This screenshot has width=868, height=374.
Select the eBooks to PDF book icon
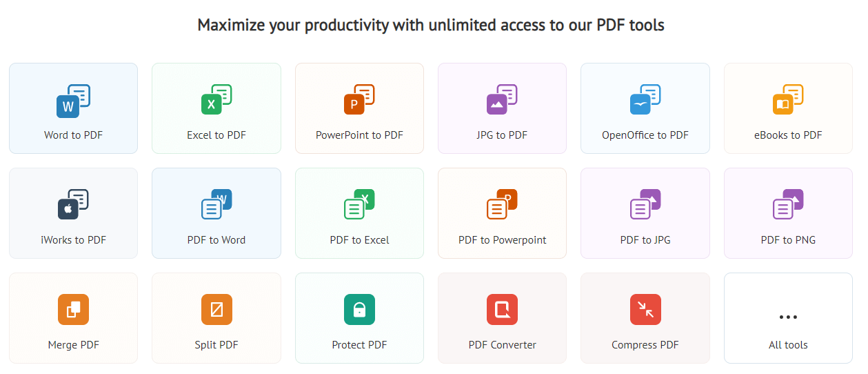[788, 101]
